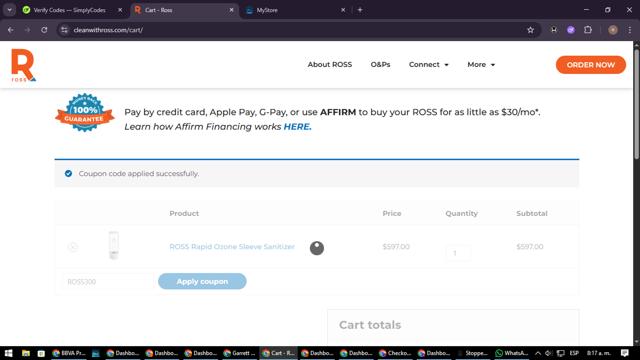Open the Chrome profile avatar
The height and width of the screenshot is (360, 640).
613,30
